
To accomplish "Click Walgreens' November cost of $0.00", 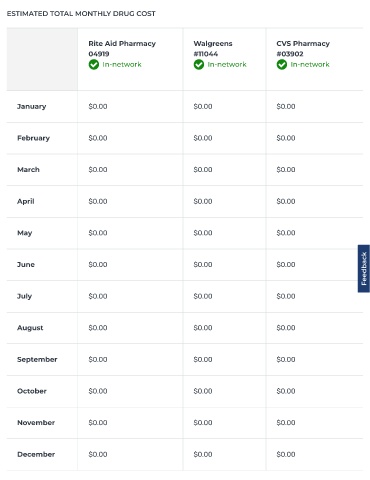I will 203,423.
